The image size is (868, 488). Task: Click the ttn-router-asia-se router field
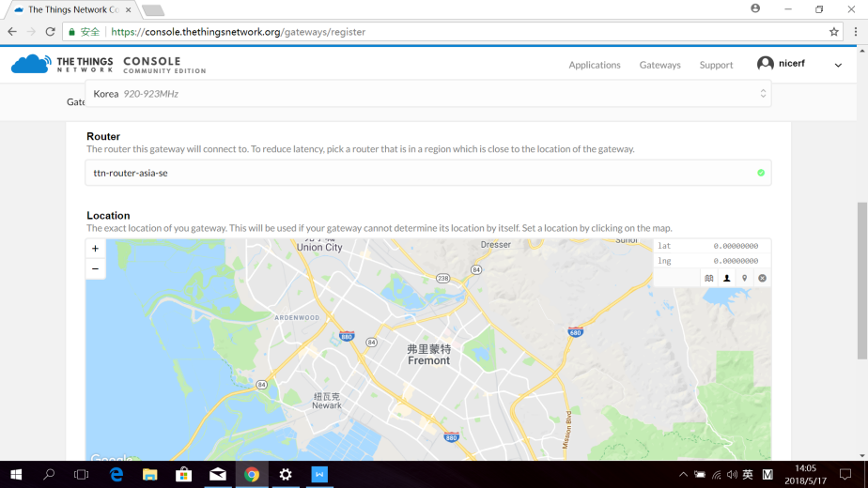pyautogui.click(x=428, y=173)
